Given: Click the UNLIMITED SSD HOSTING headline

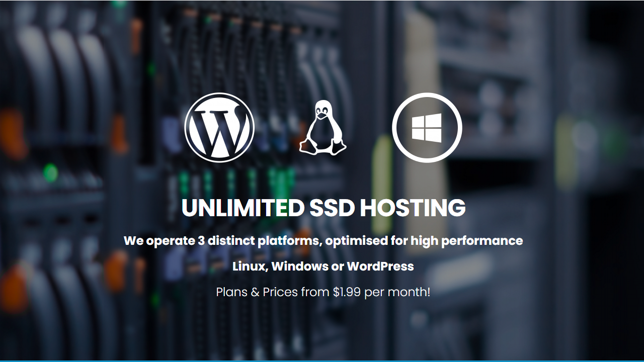Looking at the screenshot, I should pos(323,208).
